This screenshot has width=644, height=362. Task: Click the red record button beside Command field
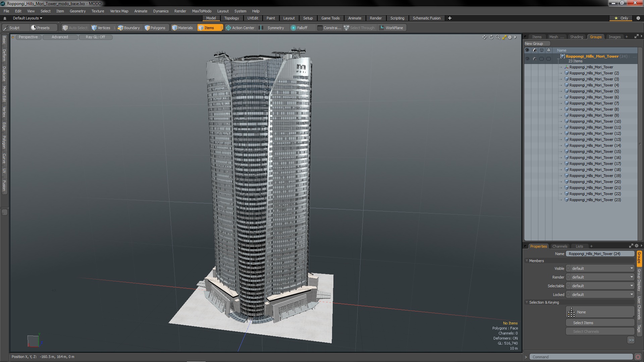tap(638, 357)
